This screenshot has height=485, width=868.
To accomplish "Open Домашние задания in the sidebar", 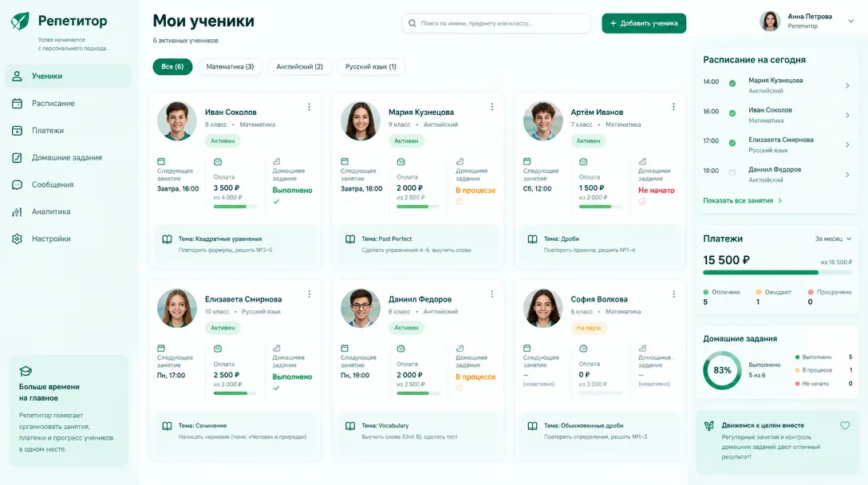I will [69, 157].
